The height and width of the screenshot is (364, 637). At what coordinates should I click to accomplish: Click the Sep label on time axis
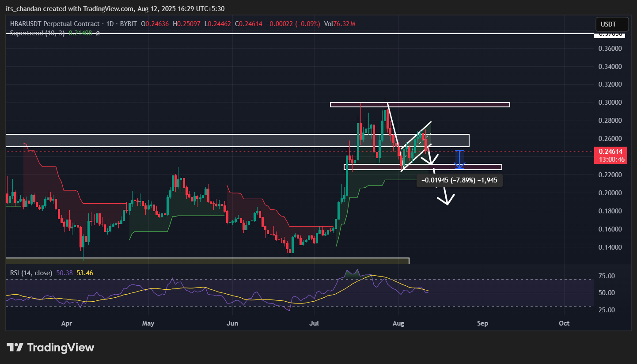pyautogui.click(x=483, y=323)
